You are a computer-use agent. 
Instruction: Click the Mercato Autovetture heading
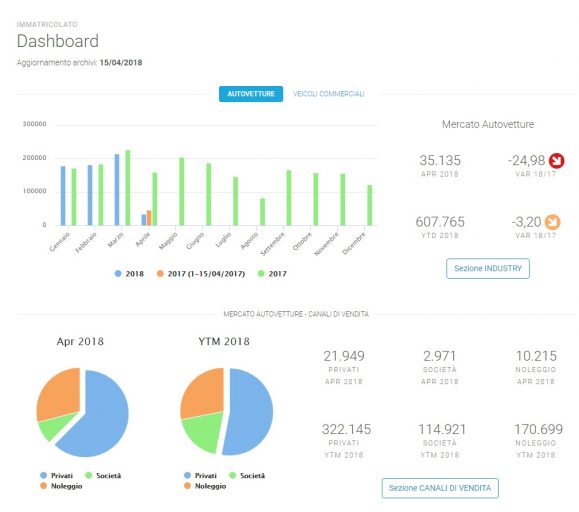pos(488,124)
